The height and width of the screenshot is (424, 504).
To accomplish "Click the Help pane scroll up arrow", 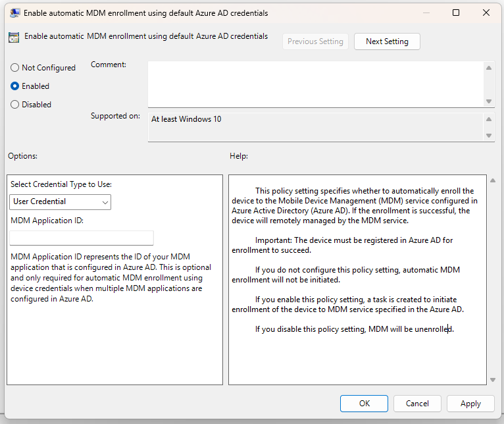I will [x=493, y=180].
